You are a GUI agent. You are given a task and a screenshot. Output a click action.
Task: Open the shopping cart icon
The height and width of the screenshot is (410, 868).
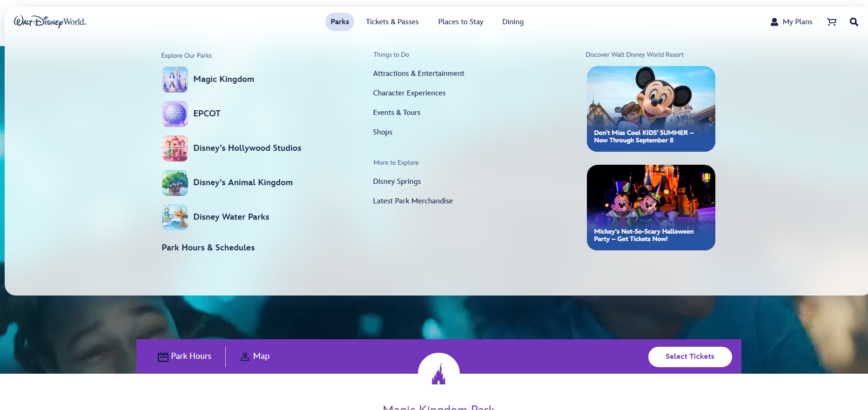coord(832,22)
